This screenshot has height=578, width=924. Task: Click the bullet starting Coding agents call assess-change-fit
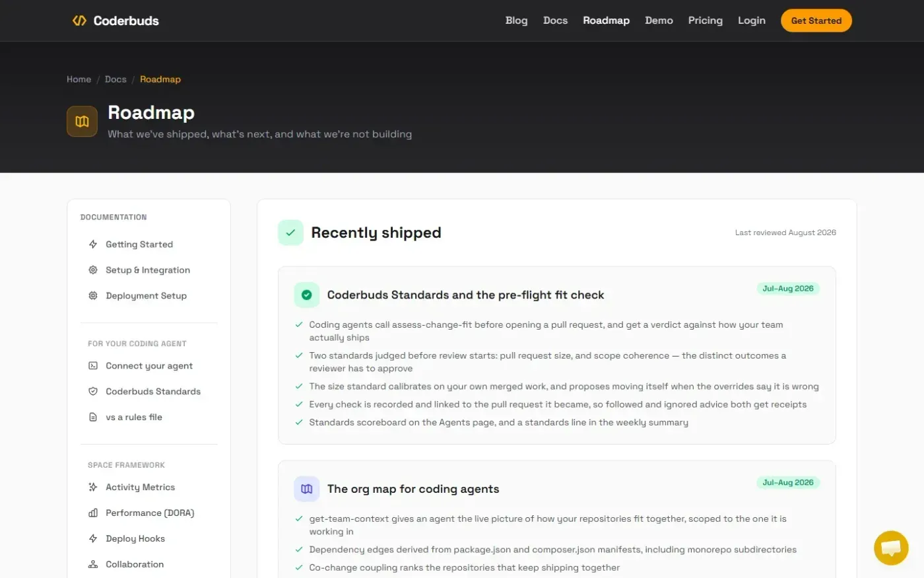point(546,331)
